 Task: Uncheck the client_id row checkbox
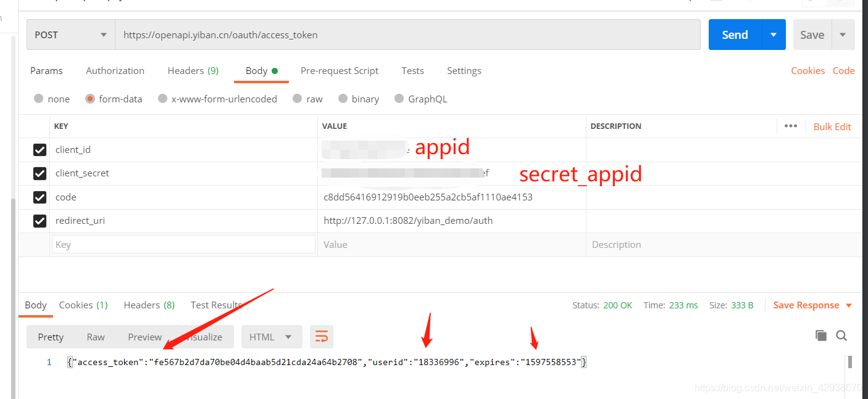point(40,150)
